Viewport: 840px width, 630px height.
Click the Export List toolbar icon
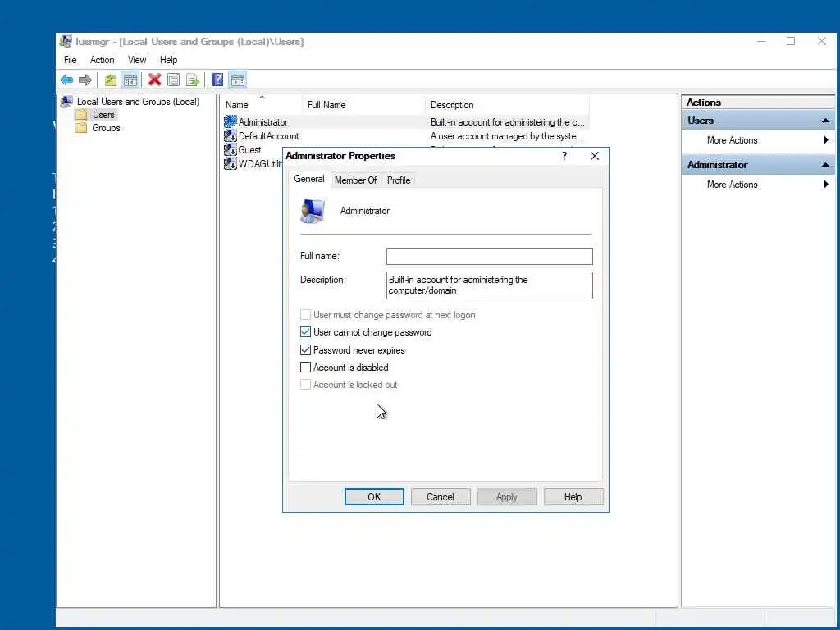tap(192, 80)
